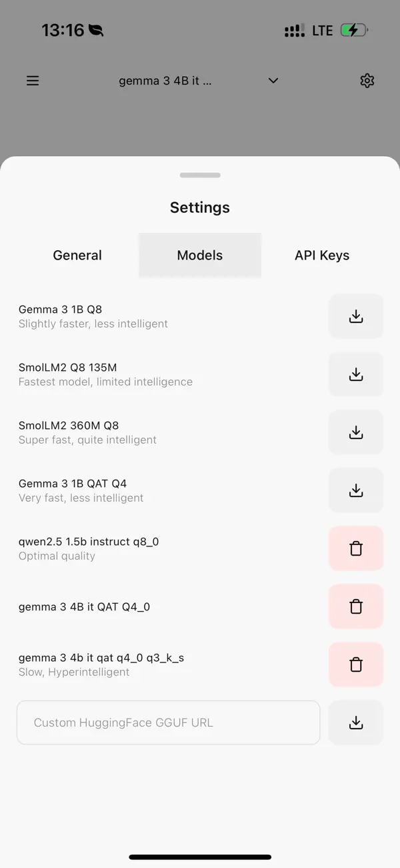
Task: Delete the qwen2.5 1.5b instruct q8_0 model
Action: click(x=356, y=548)
